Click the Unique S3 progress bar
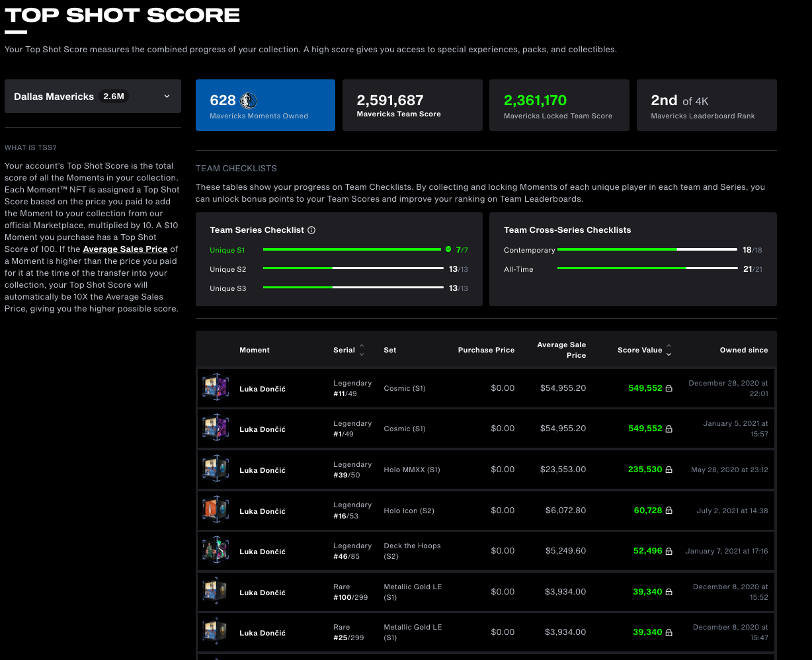The width and height of the screenshot is (812, 660). tap(353, 288)
